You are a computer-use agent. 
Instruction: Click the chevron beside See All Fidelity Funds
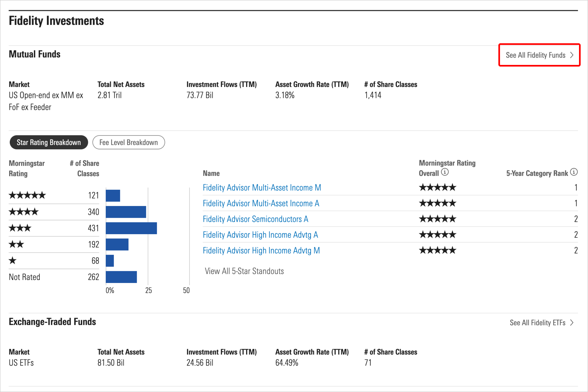[571, 55]
